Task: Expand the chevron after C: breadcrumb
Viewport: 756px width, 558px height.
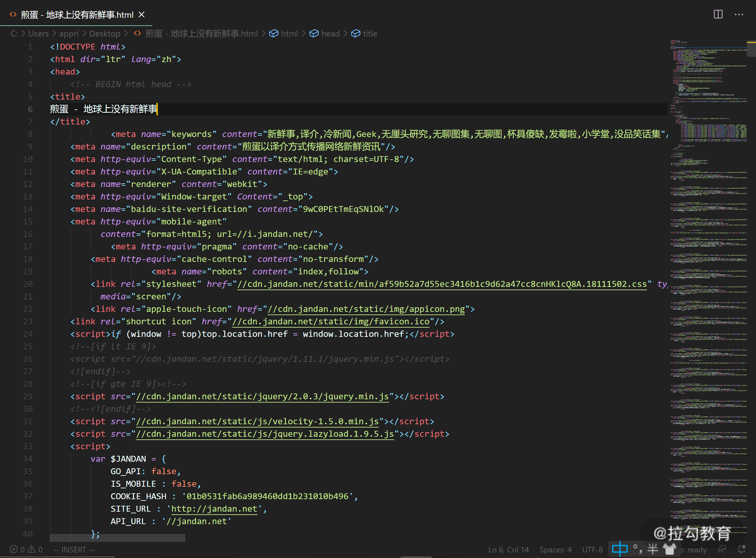Action: 23,34
